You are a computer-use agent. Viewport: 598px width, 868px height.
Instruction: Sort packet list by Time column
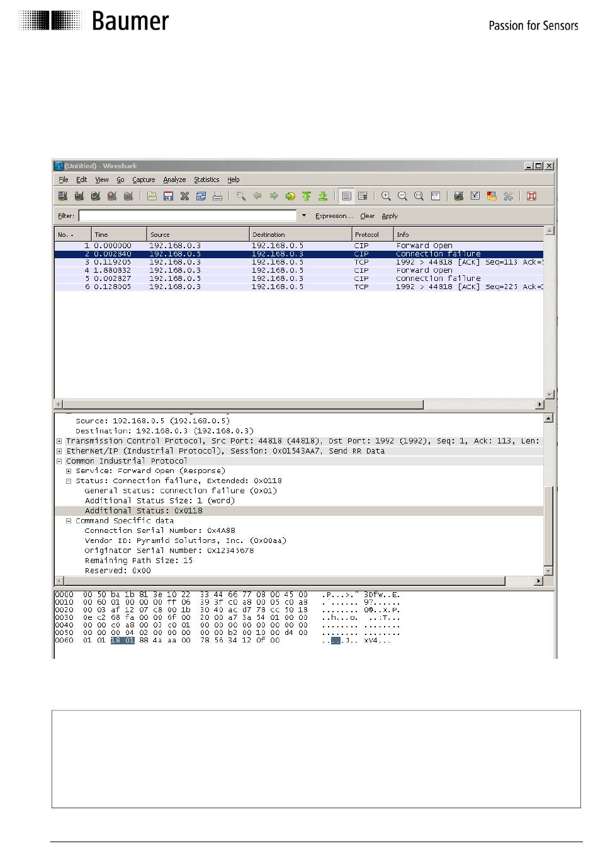[119, 234]
